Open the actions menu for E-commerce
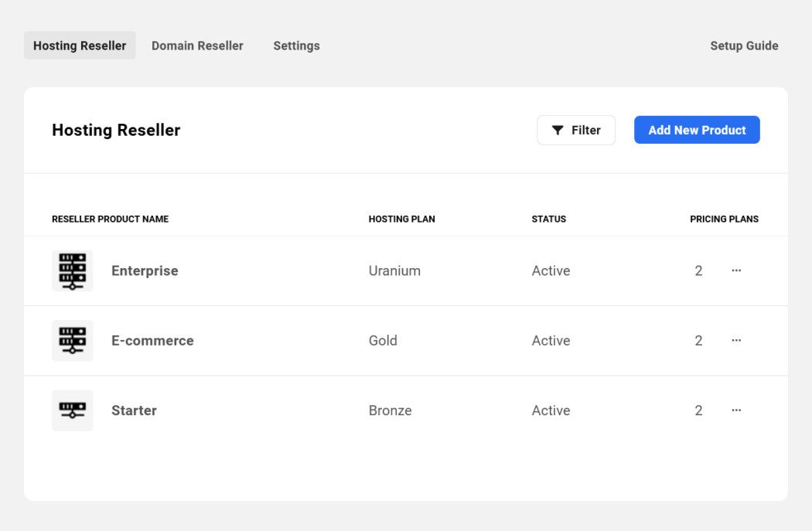812x531 pixels. 735,340
